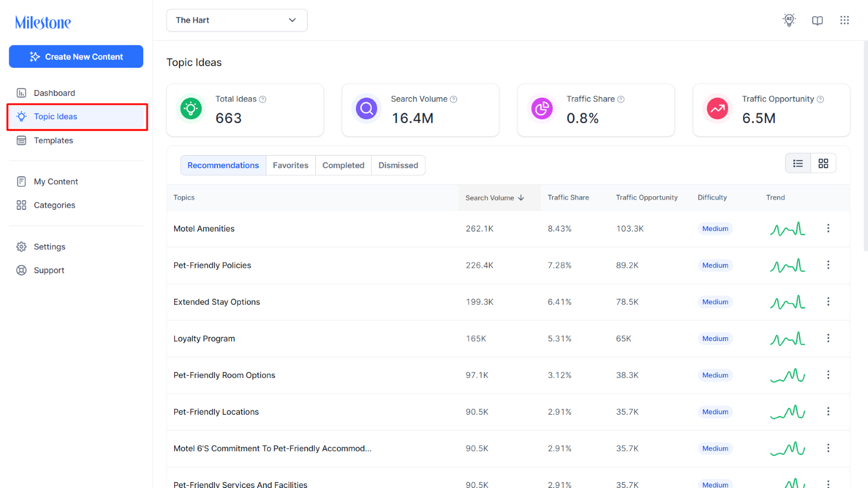Open Settings from the sidebar
This screenshot has width=868, height=488.
tap(49, 247)
